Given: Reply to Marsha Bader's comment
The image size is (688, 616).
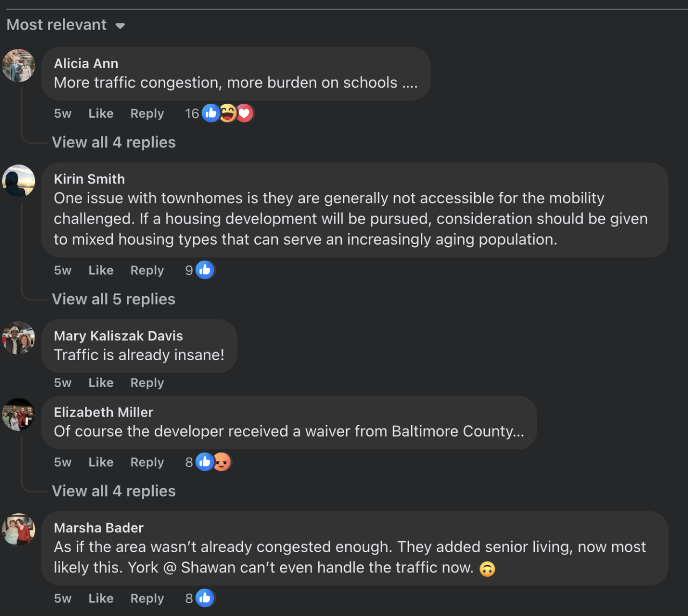Looking at the screenshot, I should (x=147, y=598).
